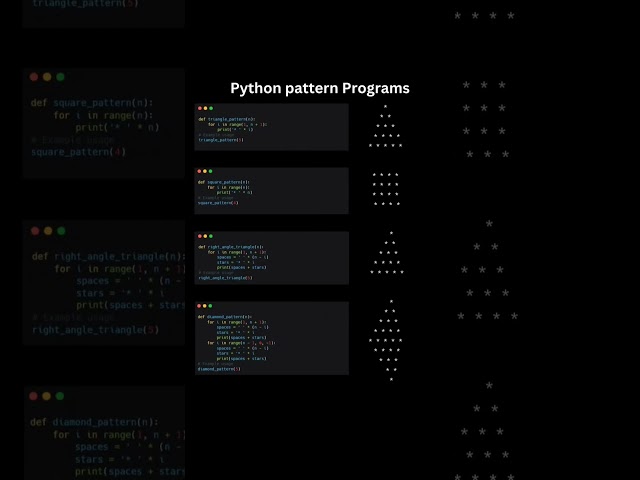Viewport: 640px width, 480px height.
Task: Click the small triangle star output beside triangle_pattern card
Action: click(x=385, y=126)
